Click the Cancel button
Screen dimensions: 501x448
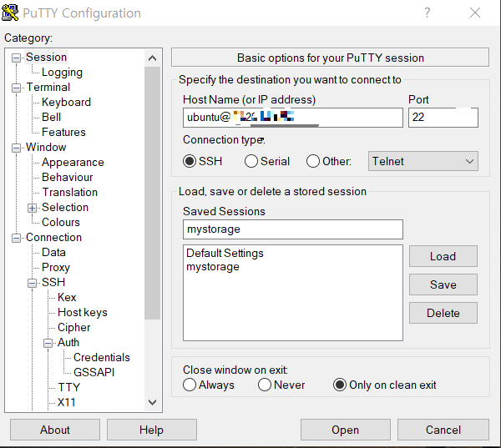443,430
